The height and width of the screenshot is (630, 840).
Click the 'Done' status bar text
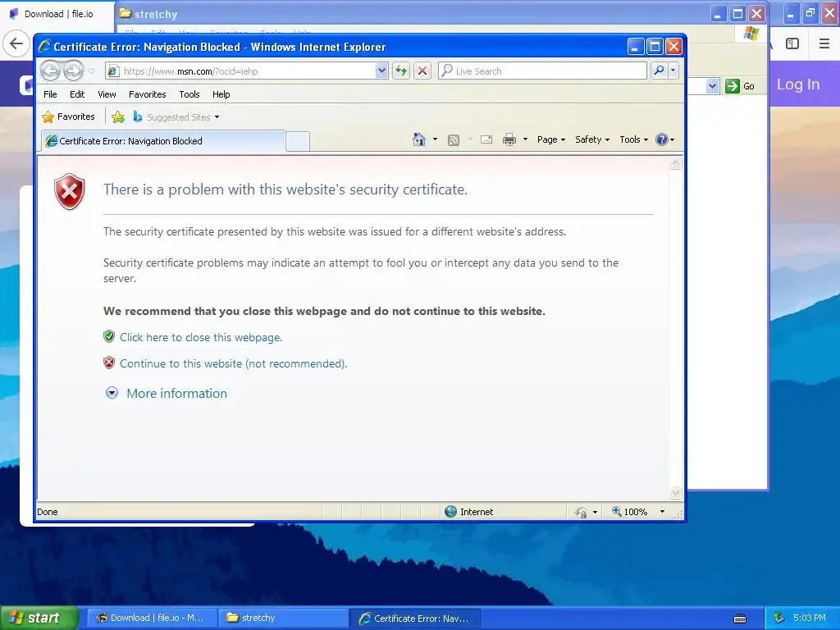[47, 512]
